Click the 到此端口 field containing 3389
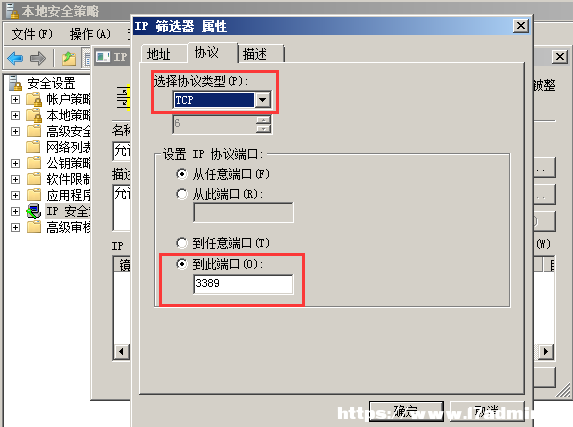 click(243, 284)
